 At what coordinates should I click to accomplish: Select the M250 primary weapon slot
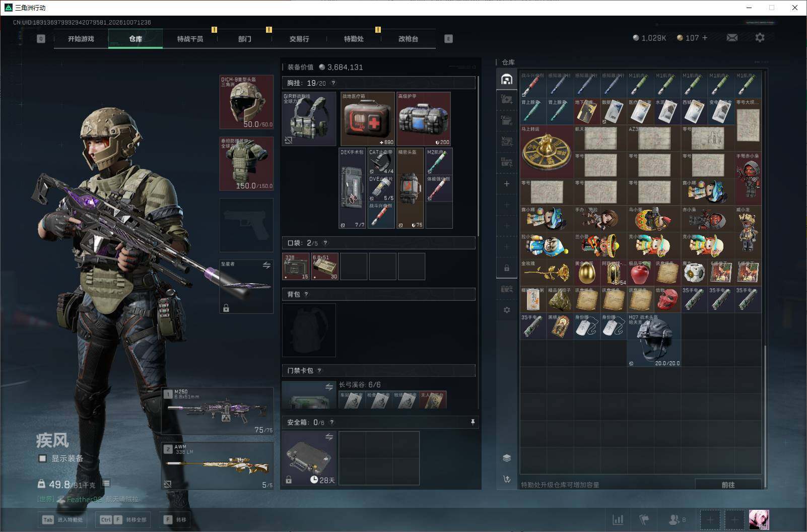pos(218,410)
